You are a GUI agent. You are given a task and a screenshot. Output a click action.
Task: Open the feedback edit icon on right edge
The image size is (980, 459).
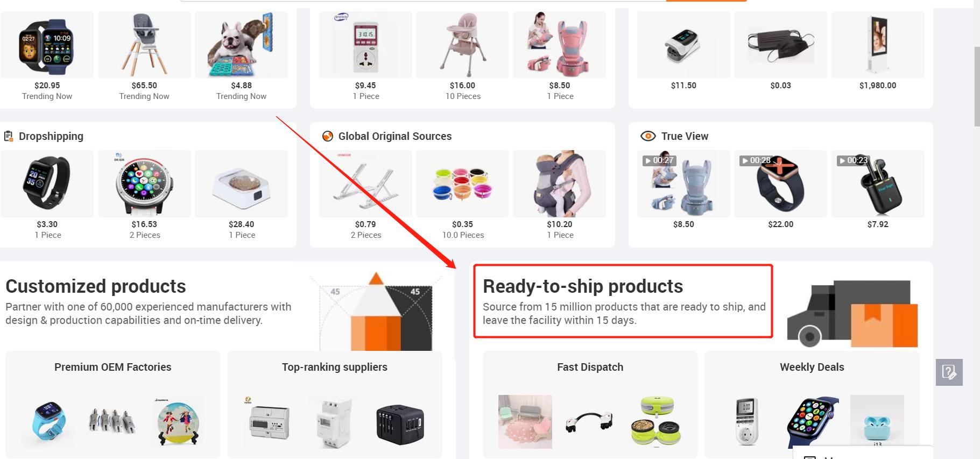coord(949,372)
